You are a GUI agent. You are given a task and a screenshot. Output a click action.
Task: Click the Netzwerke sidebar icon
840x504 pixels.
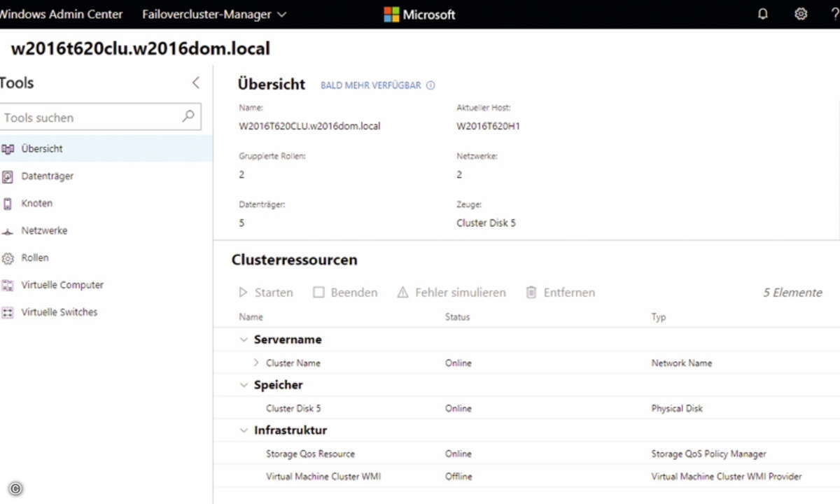(8, 231)
